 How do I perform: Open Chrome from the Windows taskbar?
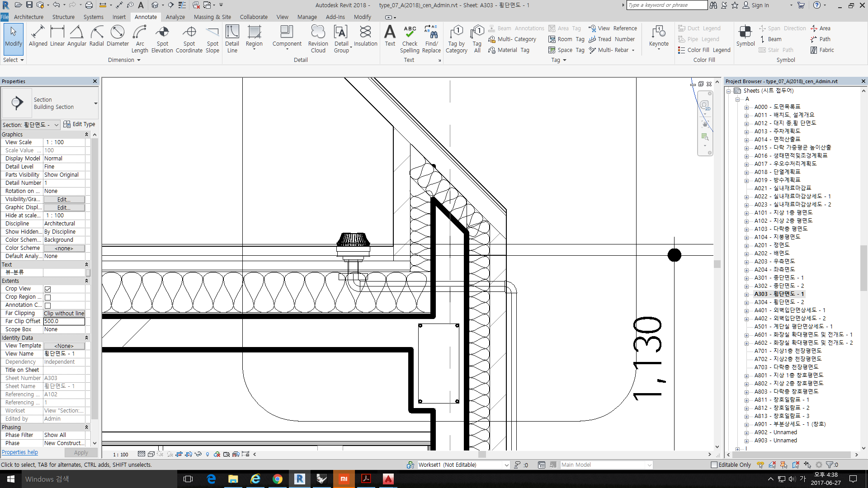click(x=277, y=479)
